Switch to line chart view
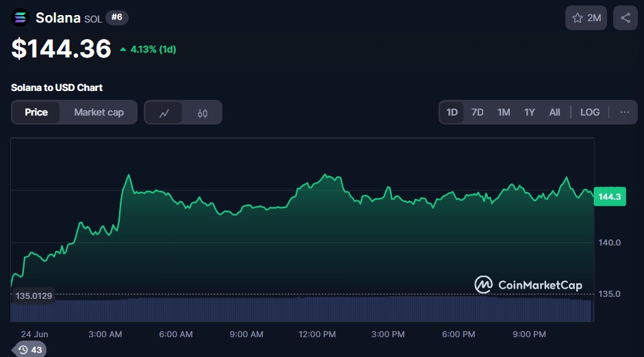Screen dimensions: 644x357 164,112
